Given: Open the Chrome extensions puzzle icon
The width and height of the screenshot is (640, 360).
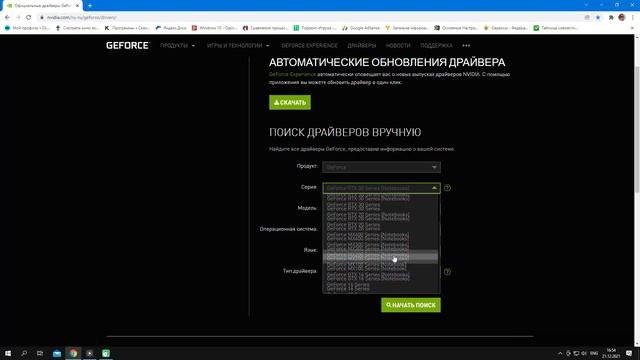Looking at the screenshot, I should (x=611, y=18).
